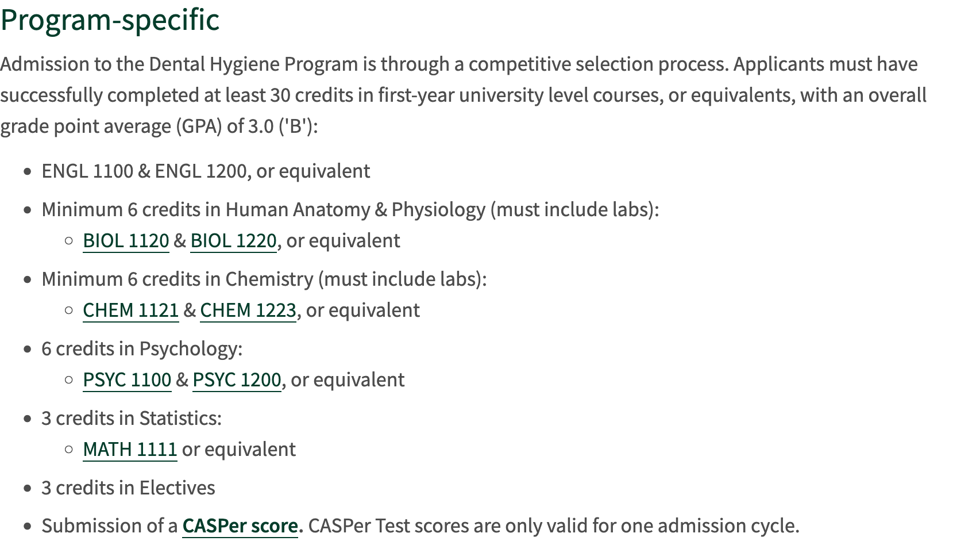The image size is (980, 560).
Task: Follow the CHEM 1121 course link
Action: pyautogui.click(x=131, y=310)
